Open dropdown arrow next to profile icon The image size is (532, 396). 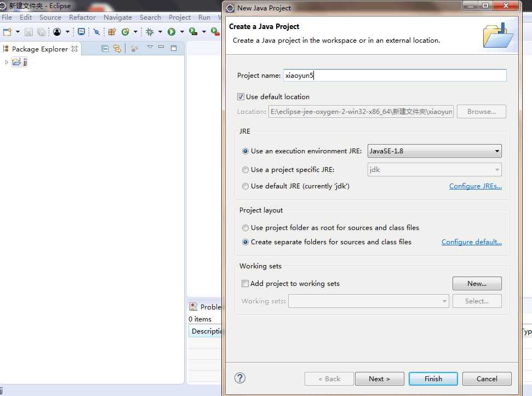click(x=67, y=32)
